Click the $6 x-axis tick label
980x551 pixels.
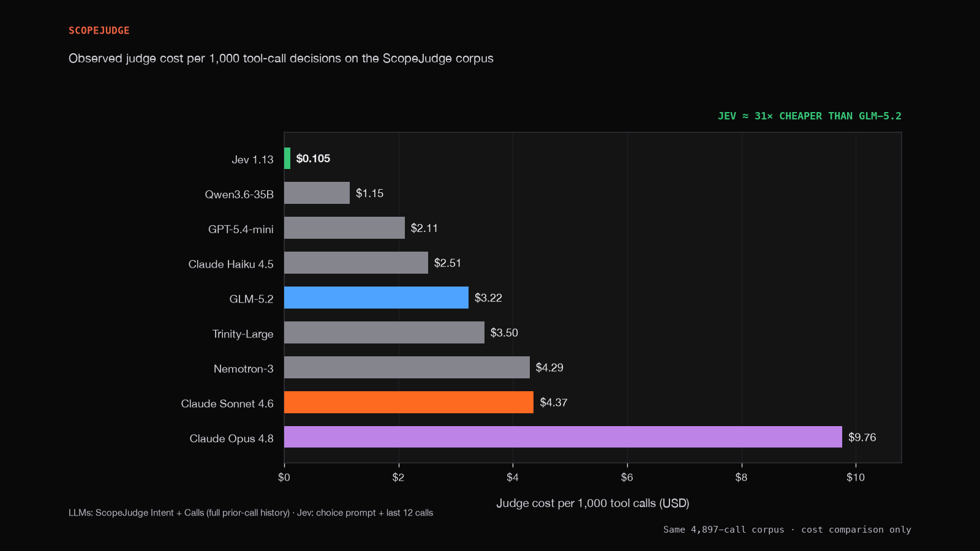coord(627,478)
